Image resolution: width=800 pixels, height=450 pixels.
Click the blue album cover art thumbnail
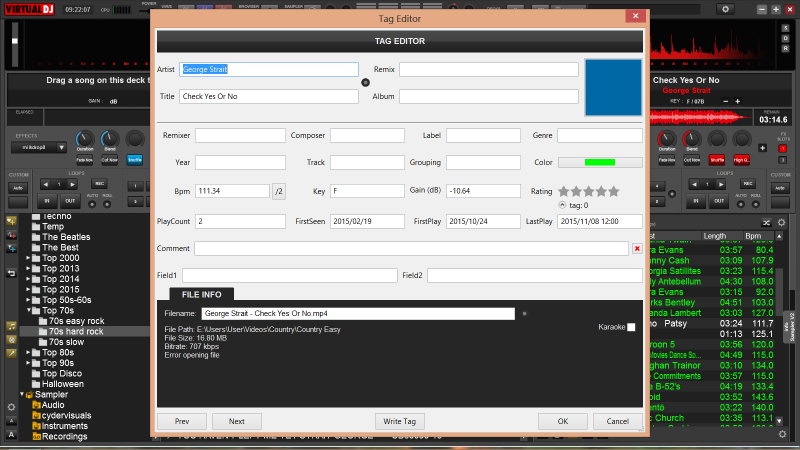[x=613, y=88]
